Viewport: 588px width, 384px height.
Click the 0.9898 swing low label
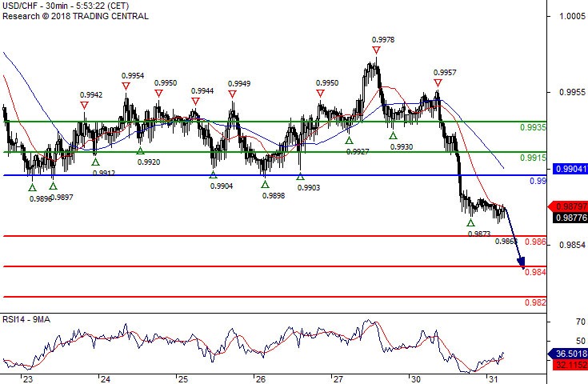pos(274,196)
